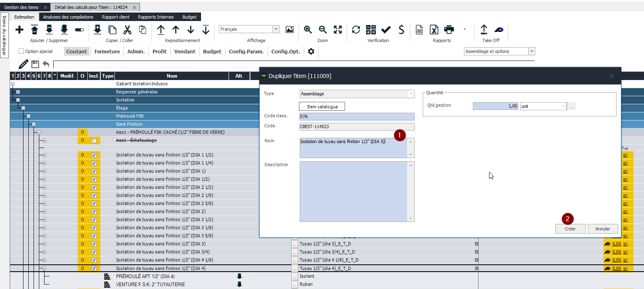Click the Zoom in magnifier icon
644x289 pixels.
(x=308, y=30)
